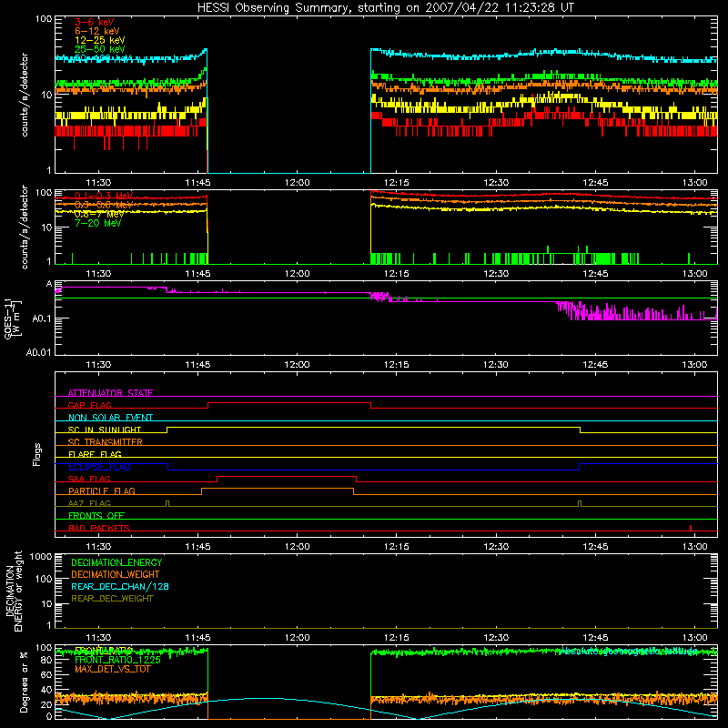Image resolution: width=728 pixels, height=728 pixels.
Task: Click the SC_TRANSMITTER flag label
Action: coord(106,442)
